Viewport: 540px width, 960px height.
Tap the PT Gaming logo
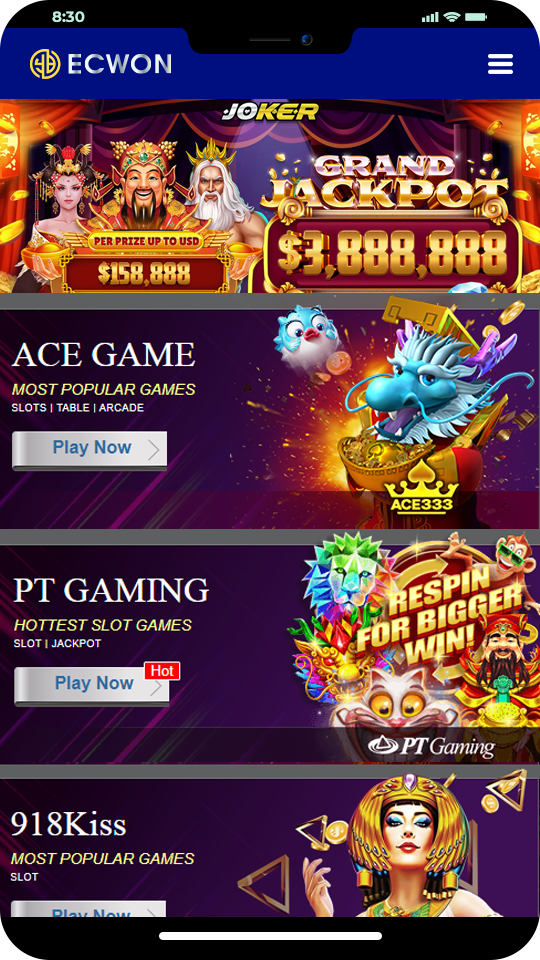(x=431, y=746)
